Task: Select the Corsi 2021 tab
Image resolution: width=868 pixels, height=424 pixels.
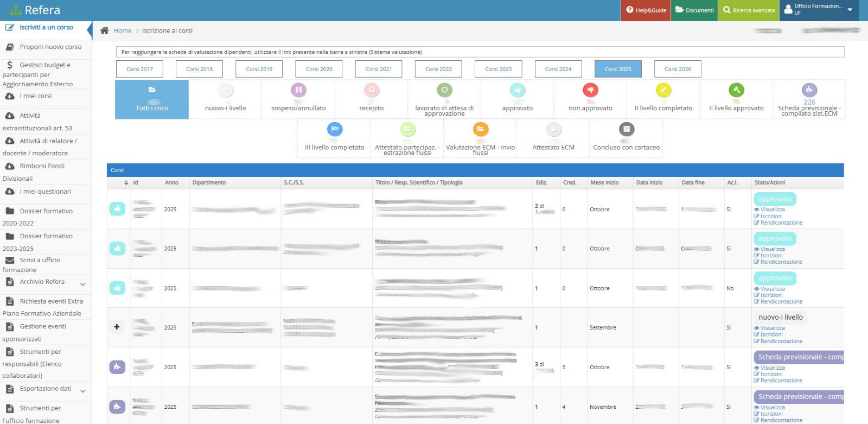Action: click(379, 69)
